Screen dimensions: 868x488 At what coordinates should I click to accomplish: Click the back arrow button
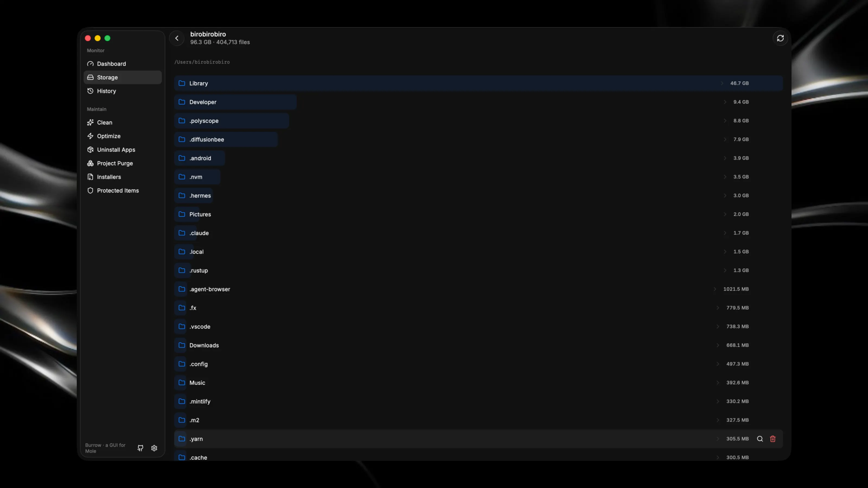(x=177, y=38)
